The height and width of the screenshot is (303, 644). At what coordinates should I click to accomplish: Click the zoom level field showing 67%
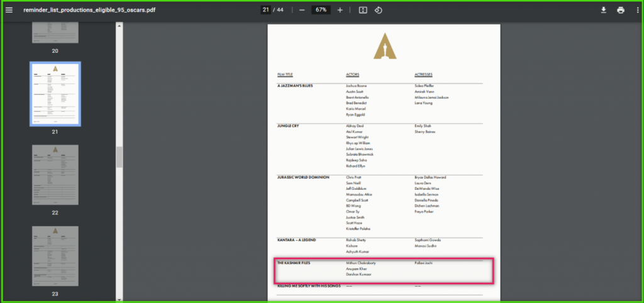pyautogui.click(x=321, y=10)
